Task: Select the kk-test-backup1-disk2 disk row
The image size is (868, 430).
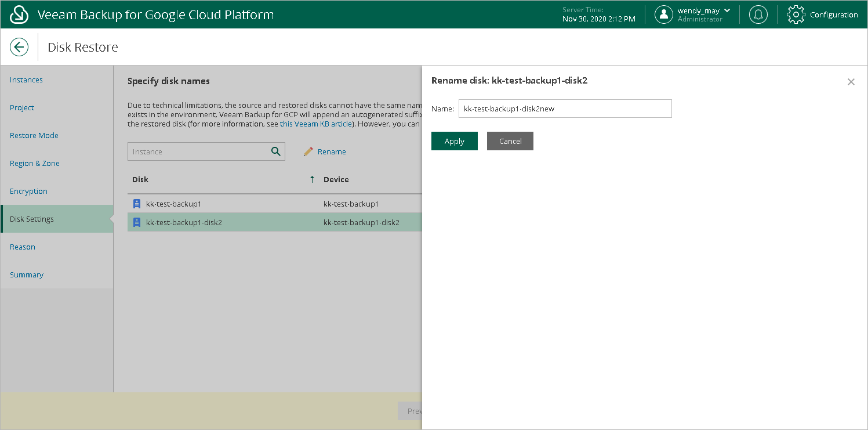Action: coord(275,222)
